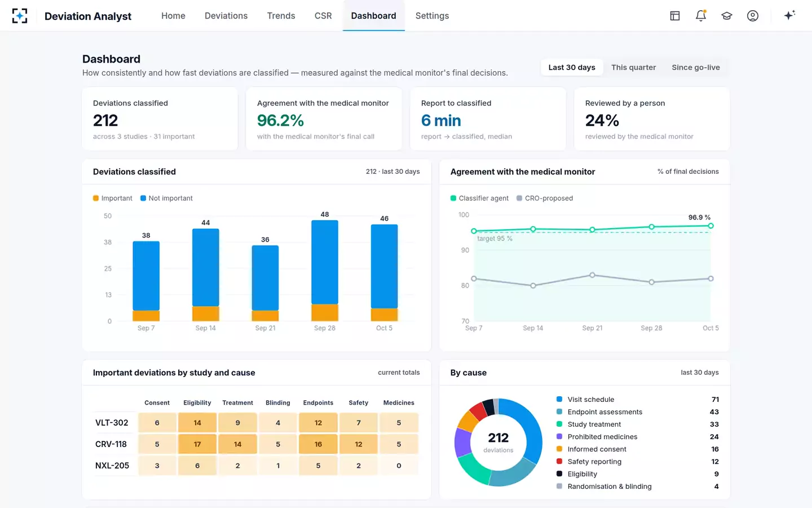Click the Consent column header
812x508 pixels.
click(x=157, y=403)
